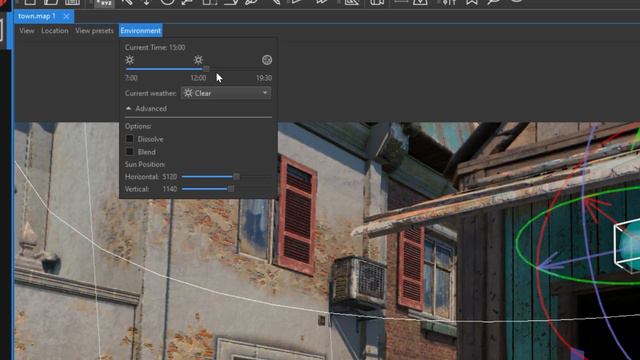Switch to the town.map 1 tab
Viewport: 640px width, 360px height.
tap(37, 16)
